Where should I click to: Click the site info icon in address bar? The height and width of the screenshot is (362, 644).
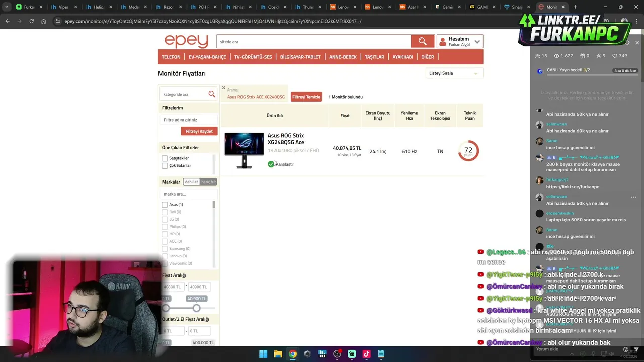point(58,21)
